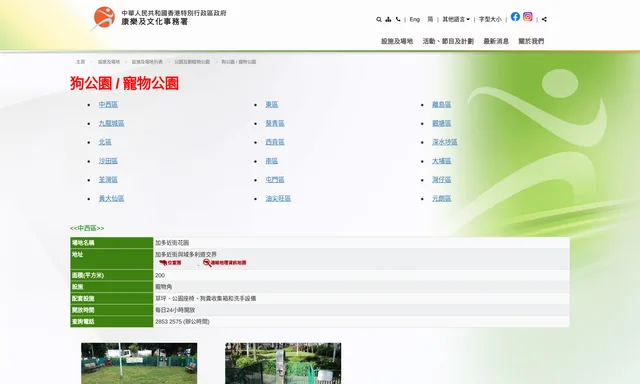Screen dimensions: 640x384
Task: Jump to 黃大仙區 district link
Action: 111,198
